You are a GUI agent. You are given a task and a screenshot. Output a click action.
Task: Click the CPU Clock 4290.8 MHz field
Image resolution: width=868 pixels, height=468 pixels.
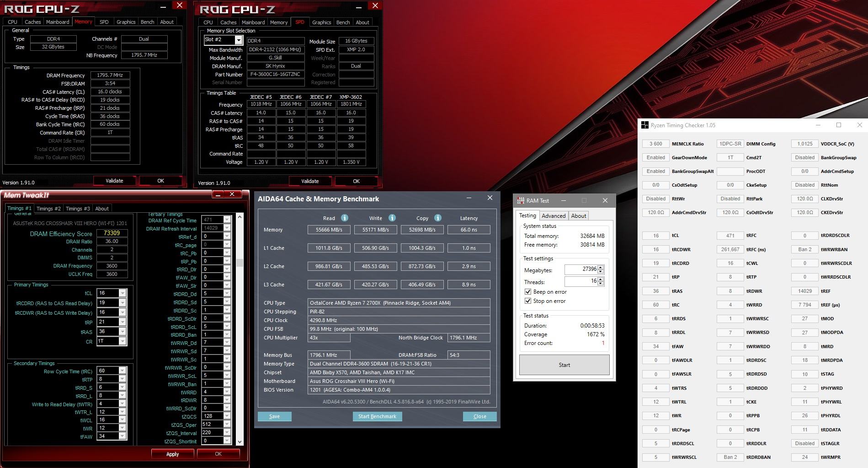click(x=399, y=320)
